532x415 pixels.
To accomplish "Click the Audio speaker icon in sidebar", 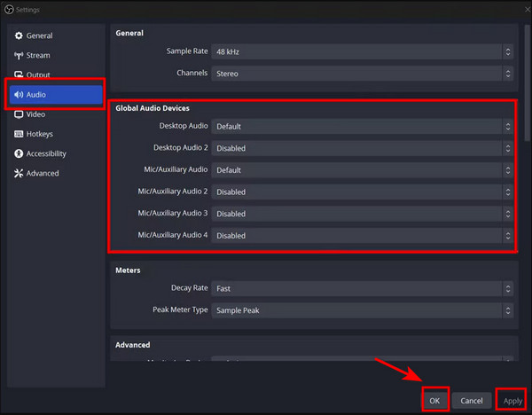I will pyautogui.click(x=19, y=95).
